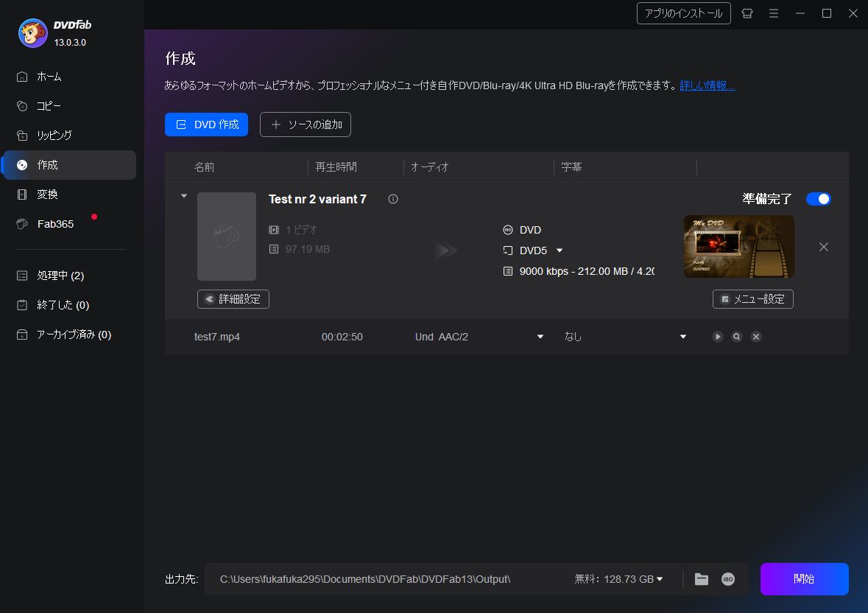Show info for Test nr 2 variant 7
The width and height of the screenshot is (868, 613).
pyautogui.click(x=393, y=199)
